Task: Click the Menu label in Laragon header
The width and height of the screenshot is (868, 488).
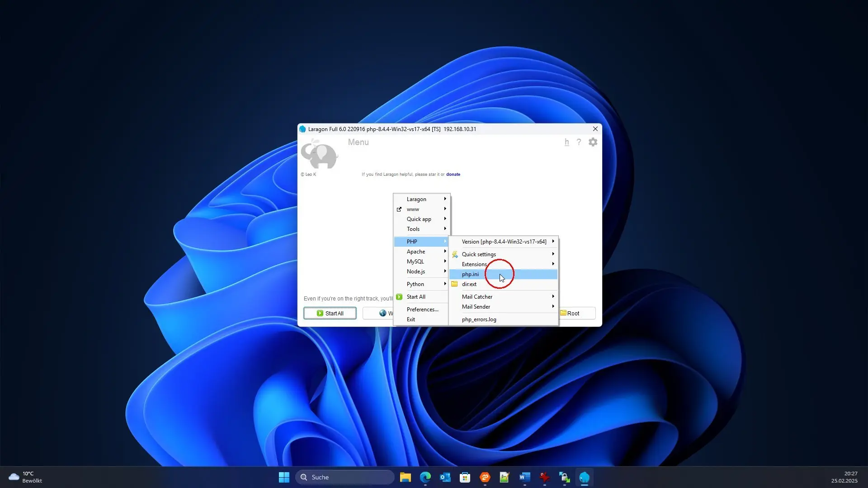Action: coord(358,142)
